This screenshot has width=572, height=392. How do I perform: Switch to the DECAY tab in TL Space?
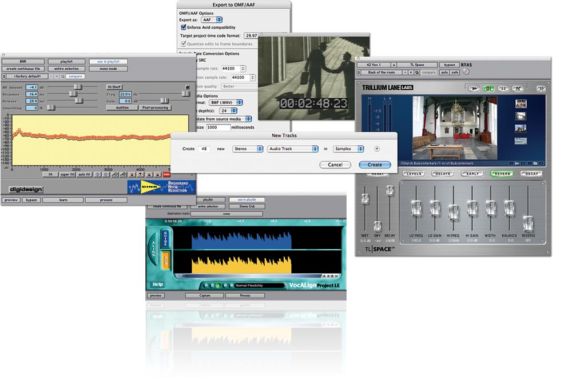click(x=531, y=174)
